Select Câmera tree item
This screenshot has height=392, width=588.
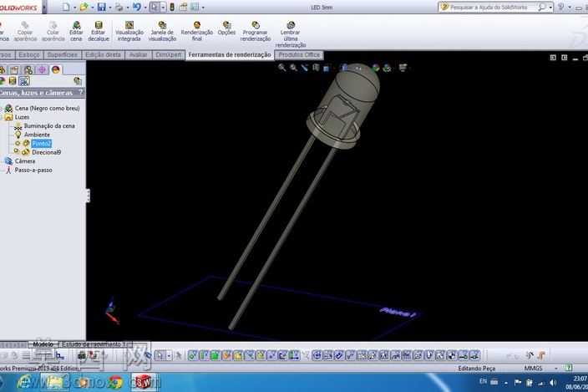coord(25,161)
